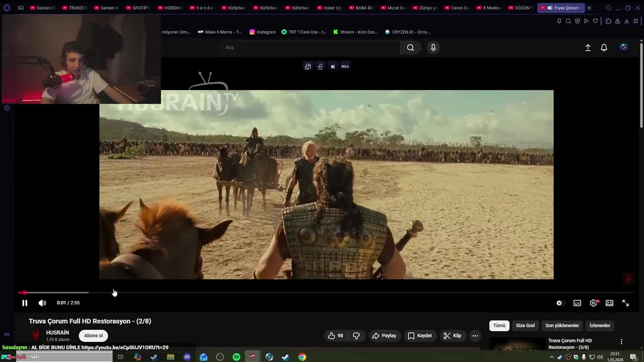Click the Kaydet save button

(420, 336)
